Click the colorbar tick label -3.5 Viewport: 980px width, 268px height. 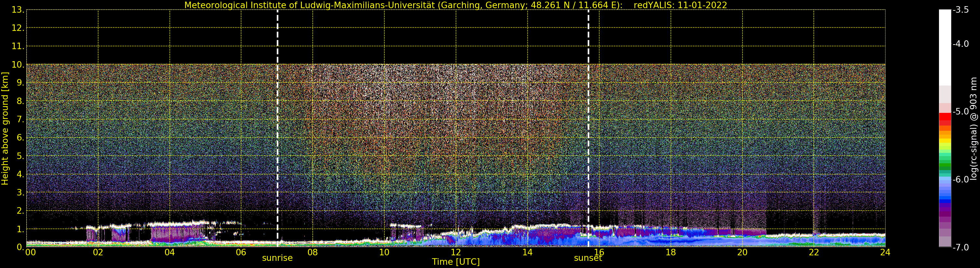coord(960,10)
